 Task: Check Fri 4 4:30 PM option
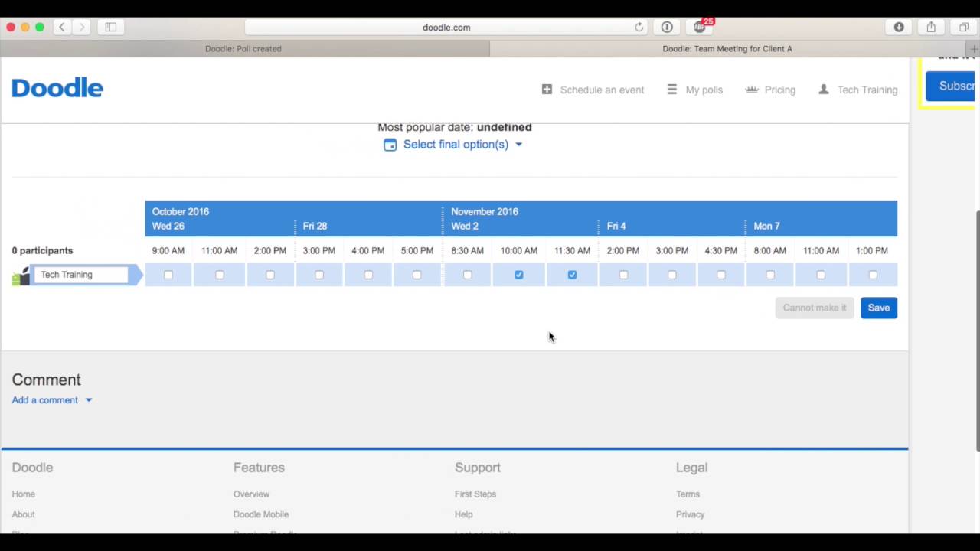pos(721,275)
